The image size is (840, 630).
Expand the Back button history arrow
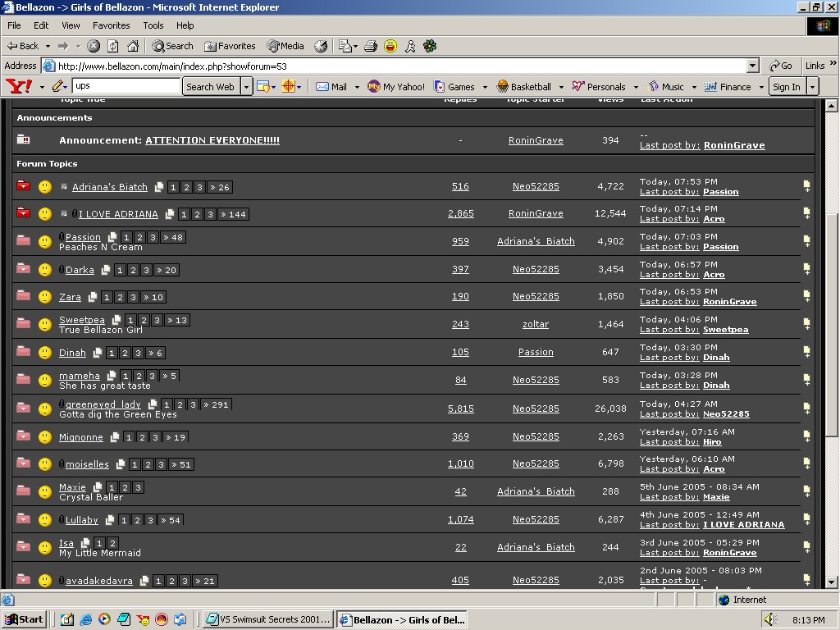48,46
